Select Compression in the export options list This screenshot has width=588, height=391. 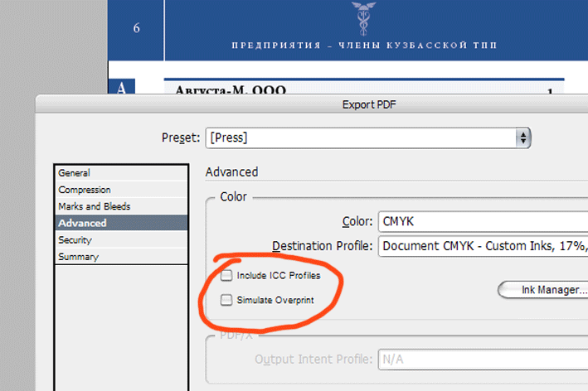click(121, 190)
